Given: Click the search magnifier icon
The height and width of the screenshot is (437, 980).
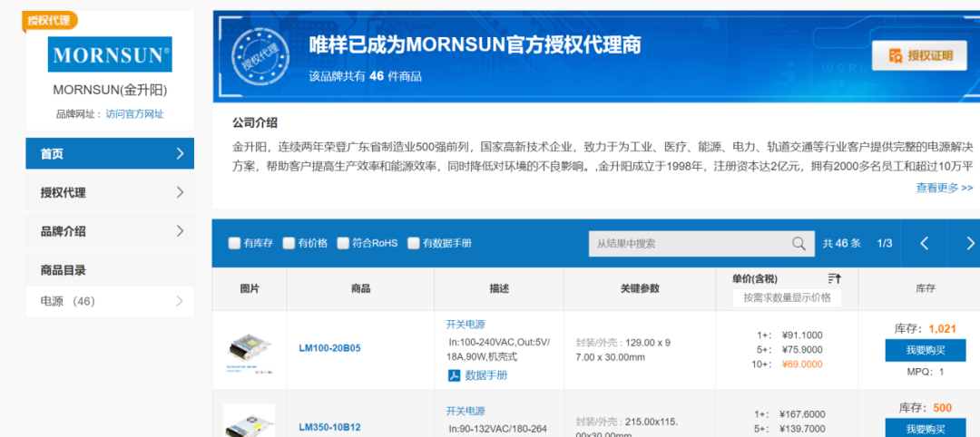Looking at the screenshot, I should click(x=799, y=244).
